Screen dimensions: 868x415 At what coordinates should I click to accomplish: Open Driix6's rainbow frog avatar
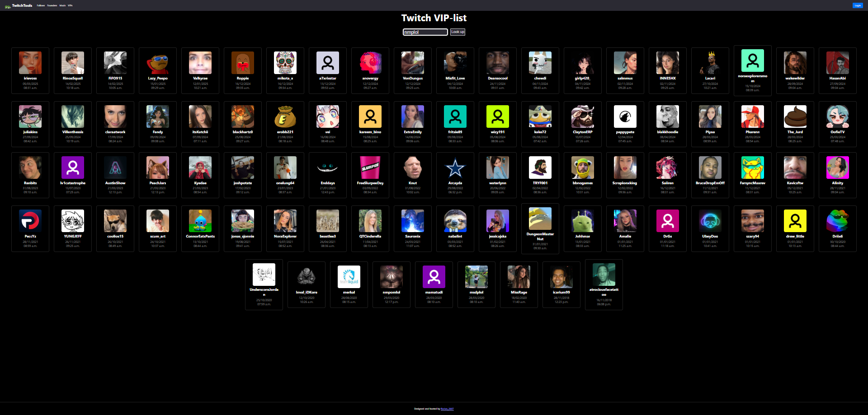838,221
